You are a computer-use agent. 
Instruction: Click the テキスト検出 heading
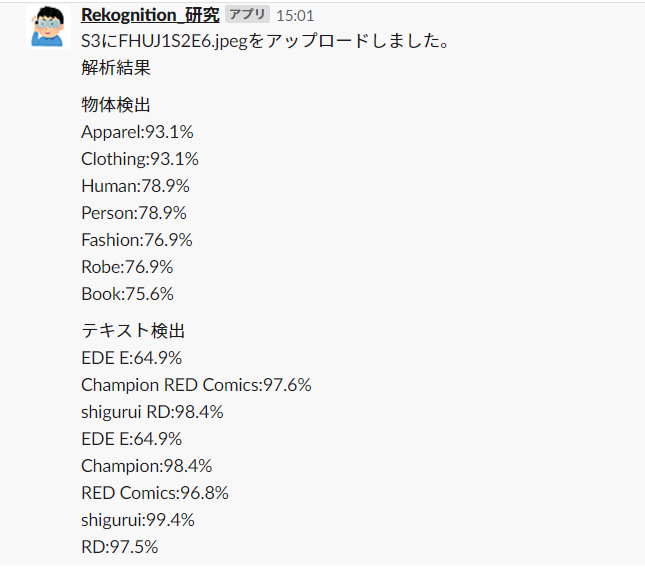[x=133, y=331]
